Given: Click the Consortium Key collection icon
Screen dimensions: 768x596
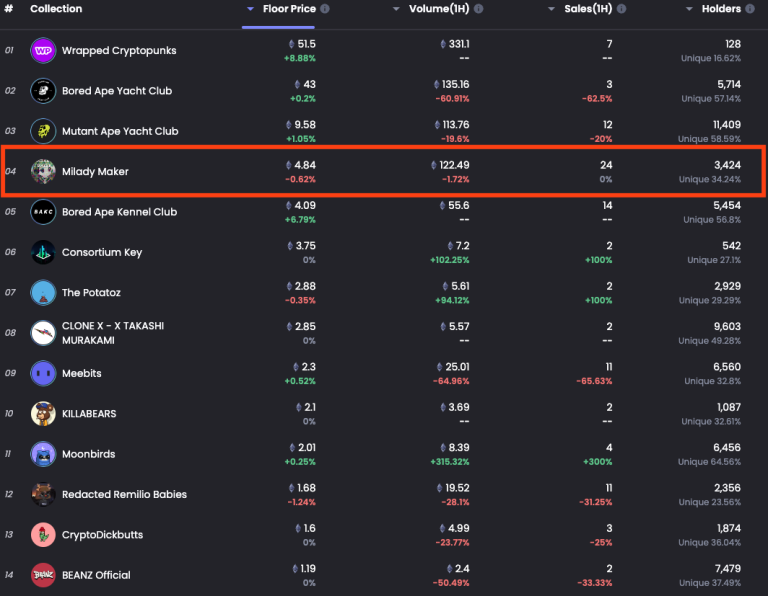Looking at the screenshot, I should (x=43, y=252).
